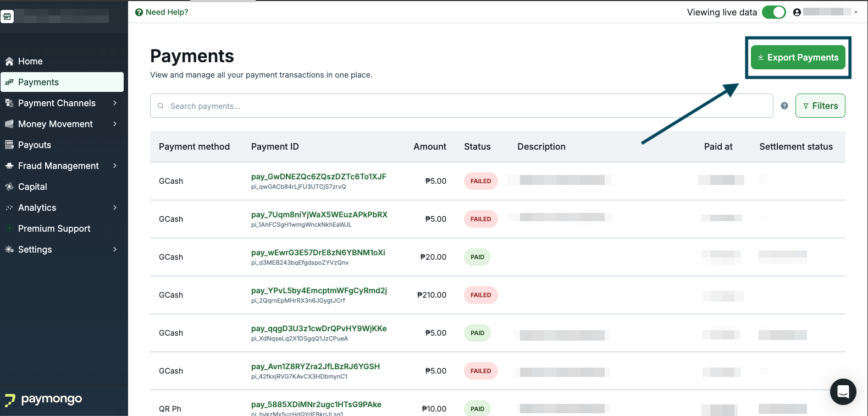Click the Settlement status column header
Viewport: 868px width, 416px height.
(x=796, y=146)
